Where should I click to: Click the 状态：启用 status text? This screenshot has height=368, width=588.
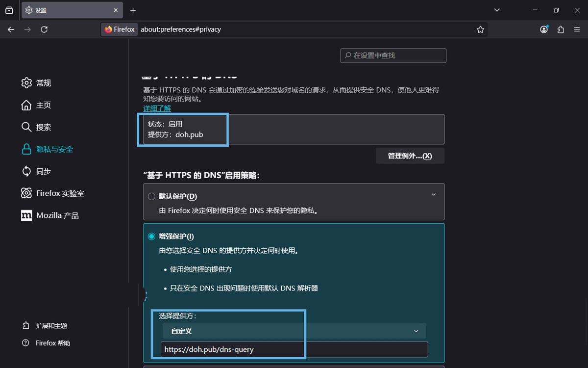pos(165,124)
